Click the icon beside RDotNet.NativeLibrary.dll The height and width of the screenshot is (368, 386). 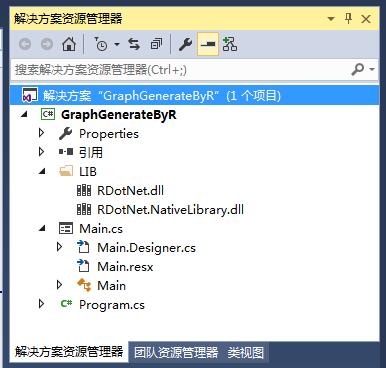tap(84, 210)
